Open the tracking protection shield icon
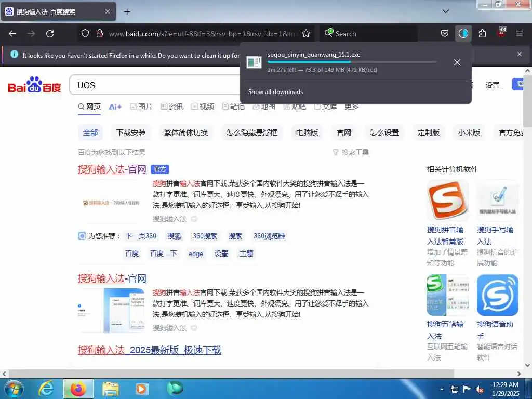Viewport: 532px width, 399px height. tap(85, 34)
